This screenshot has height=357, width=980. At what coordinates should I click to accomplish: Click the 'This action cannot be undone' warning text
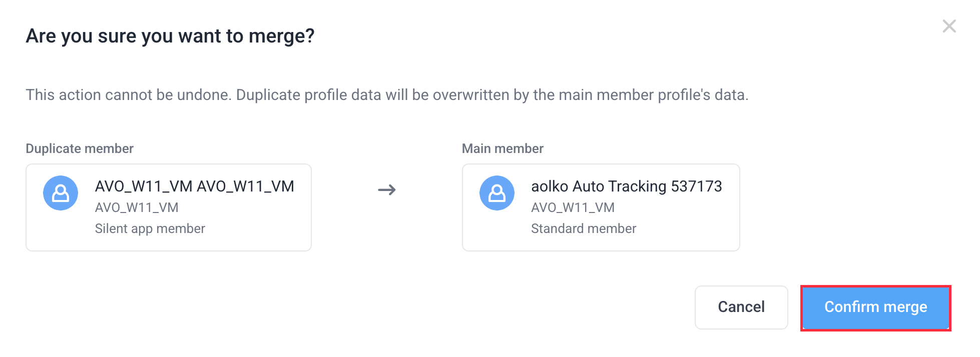(387, 95)
